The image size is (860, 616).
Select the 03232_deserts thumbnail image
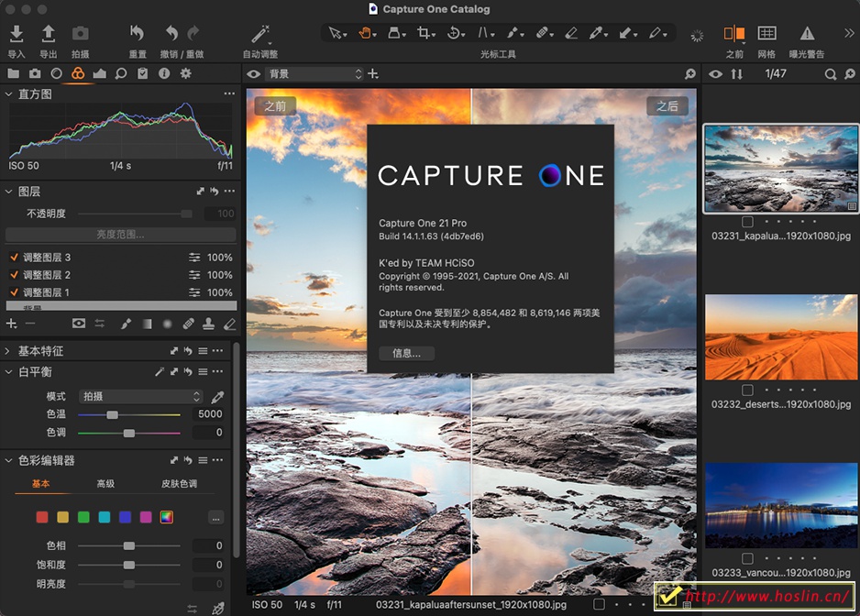[x=781, y=337]
